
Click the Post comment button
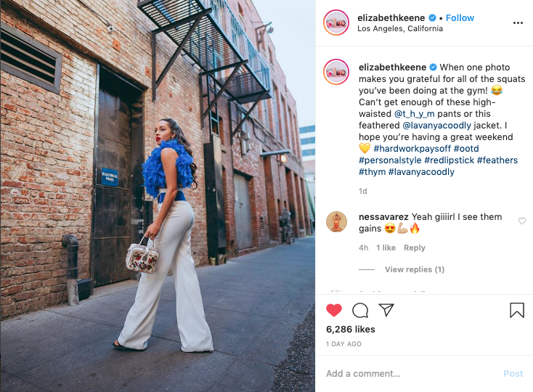[513, 374]
